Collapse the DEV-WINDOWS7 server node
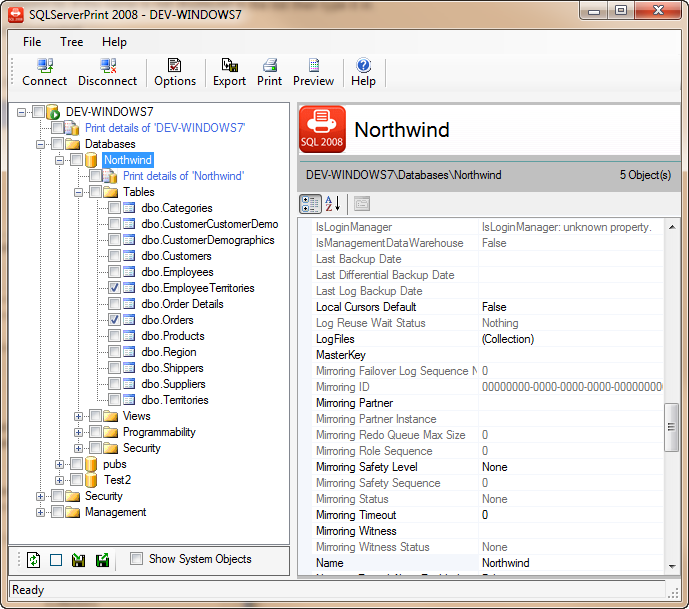 click(21, 112)
